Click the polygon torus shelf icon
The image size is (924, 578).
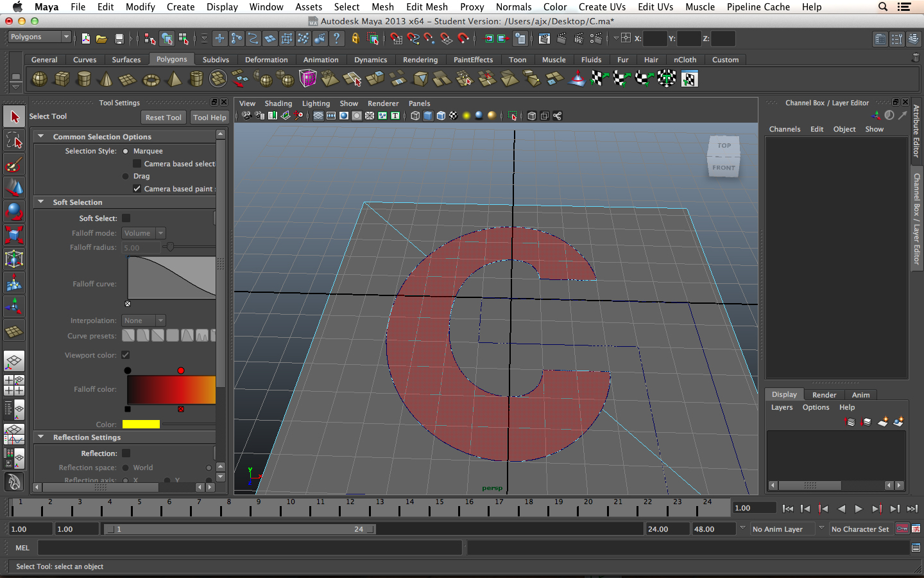151,80
